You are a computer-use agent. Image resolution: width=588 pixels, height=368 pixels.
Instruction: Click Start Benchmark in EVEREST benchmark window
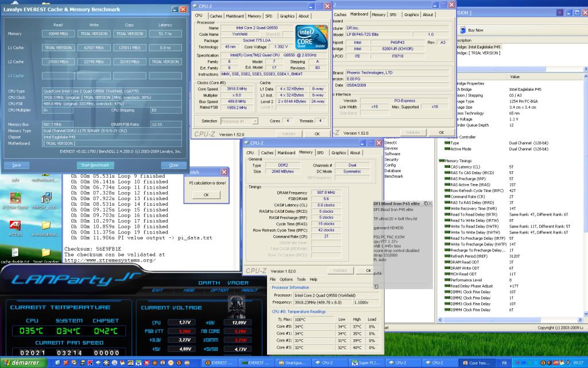click(95, 165)
